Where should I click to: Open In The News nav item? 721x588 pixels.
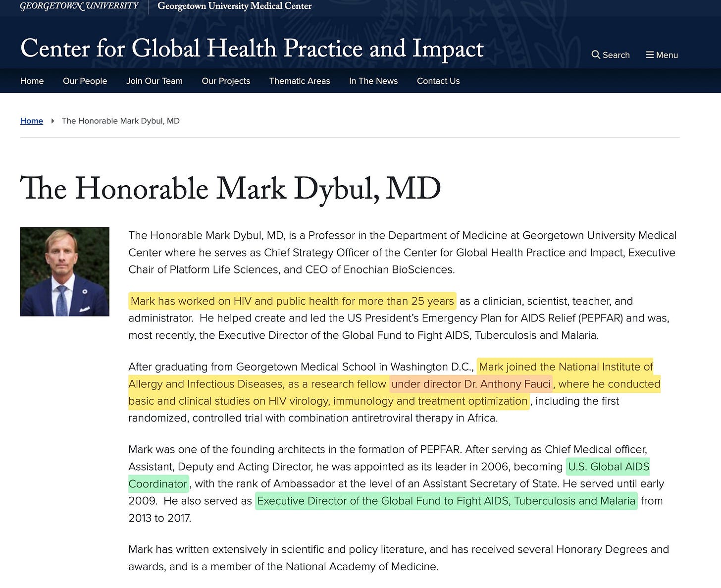click(373, 81)
